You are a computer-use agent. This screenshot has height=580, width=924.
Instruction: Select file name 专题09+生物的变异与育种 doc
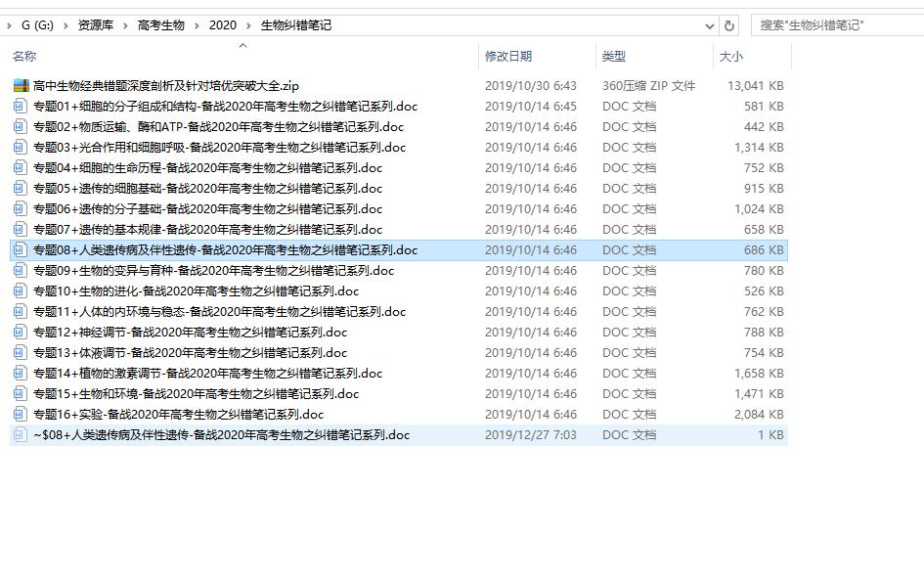point(213,271)
